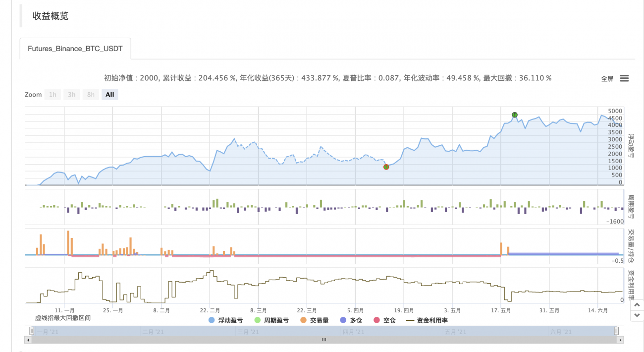Screen dimensions: 644x352
Task: Toggle the 资金利用率 line via its legend entry
Action: click(x=430, y=320)
